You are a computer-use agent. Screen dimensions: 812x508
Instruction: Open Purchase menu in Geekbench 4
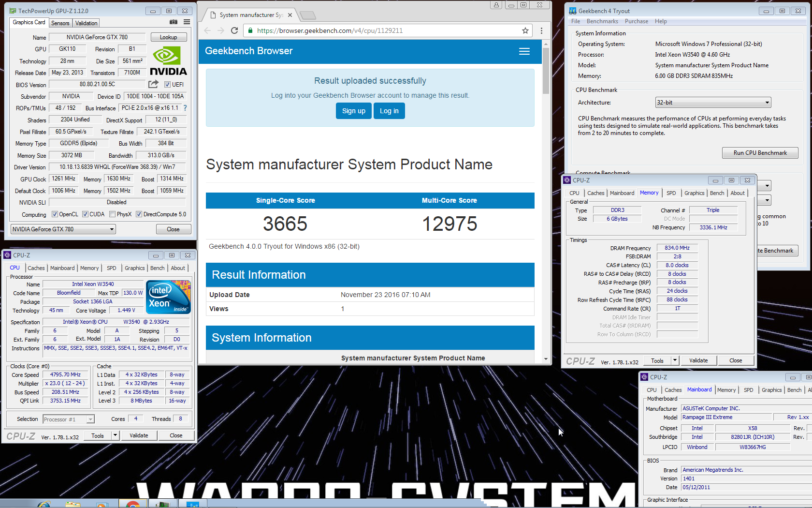pyautogui.click(x=636, y=21)
